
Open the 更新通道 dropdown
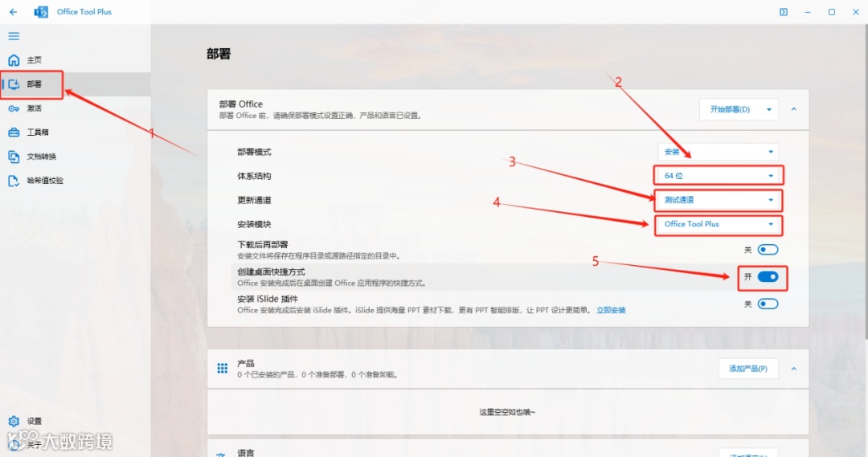[x=718, y=200]
